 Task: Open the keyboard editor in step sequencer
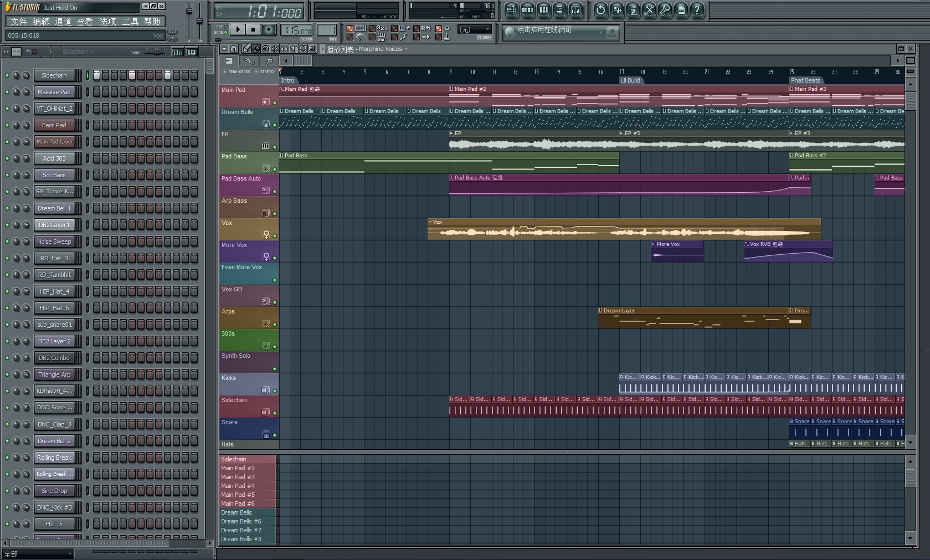point(191,52)
